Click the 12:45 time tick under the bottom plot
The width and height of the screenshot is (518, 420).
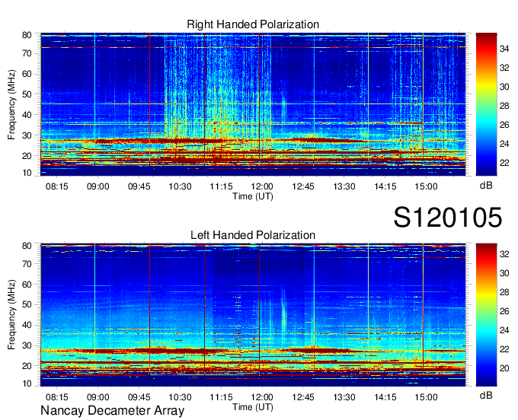(x=303, y=397)
